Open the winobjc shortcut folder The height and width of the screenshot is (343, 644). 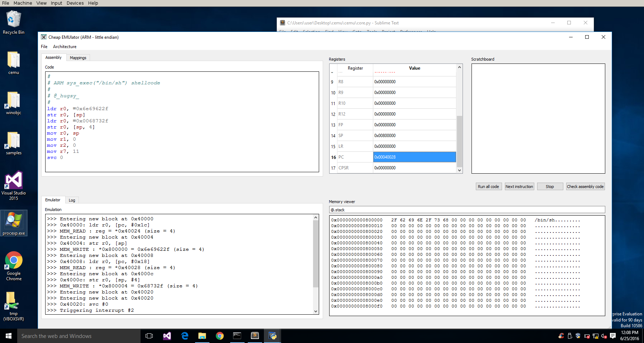click(x=14, y=103)
